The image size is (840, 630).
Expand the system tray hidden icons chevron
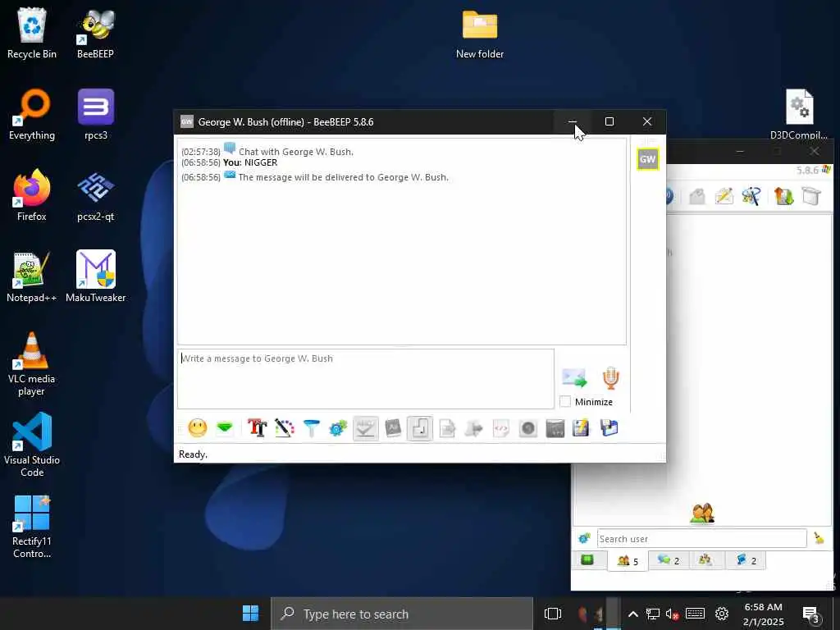click(632, 614)
